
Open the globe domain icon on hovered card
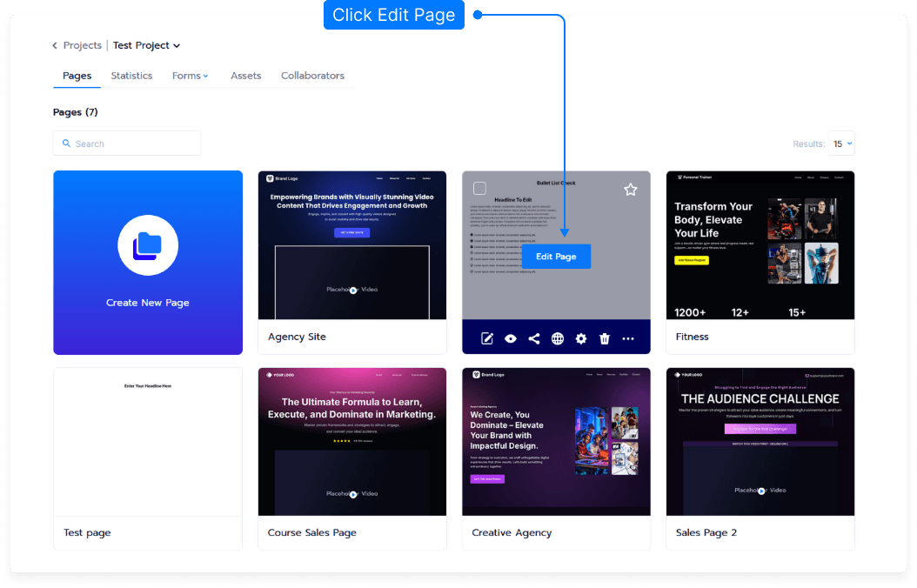coord(558,339)
